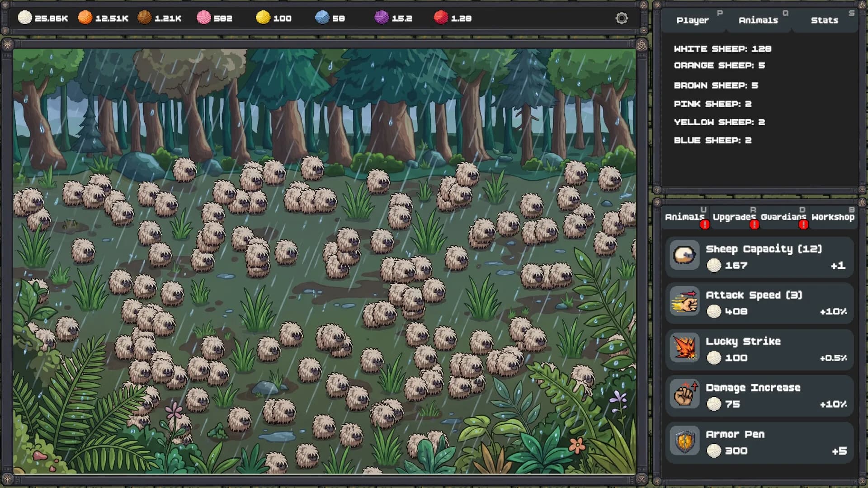This screenshot has width=868, height=488.
Task: Click the BLUE SHEEP: 2 line
Action: tap(712, 141)
